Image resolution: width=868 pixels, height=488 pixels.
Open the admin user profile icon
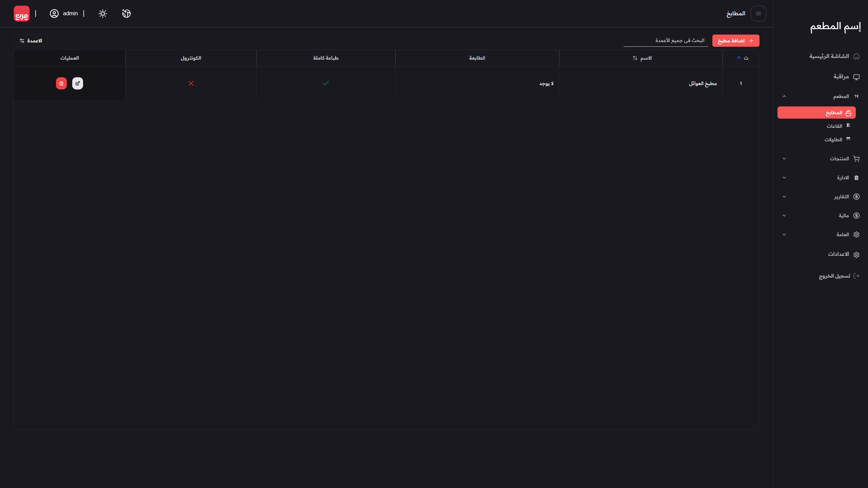[x=54, y=14]
